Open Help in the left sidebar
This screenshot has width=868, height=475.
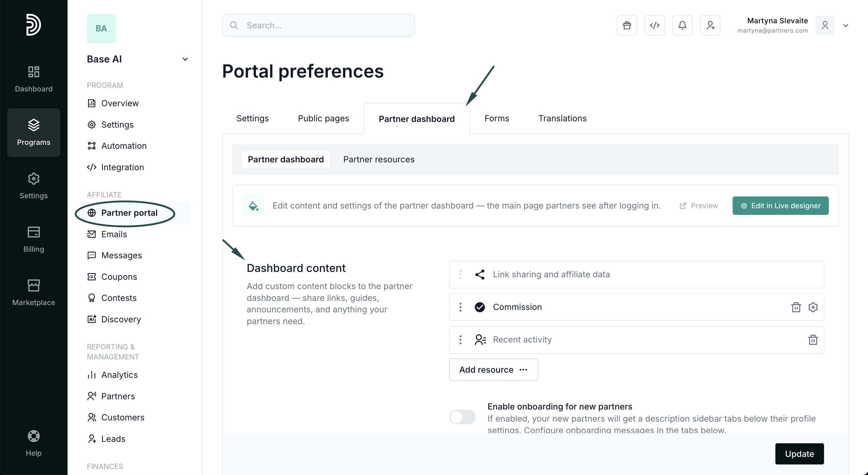(33, 443)
